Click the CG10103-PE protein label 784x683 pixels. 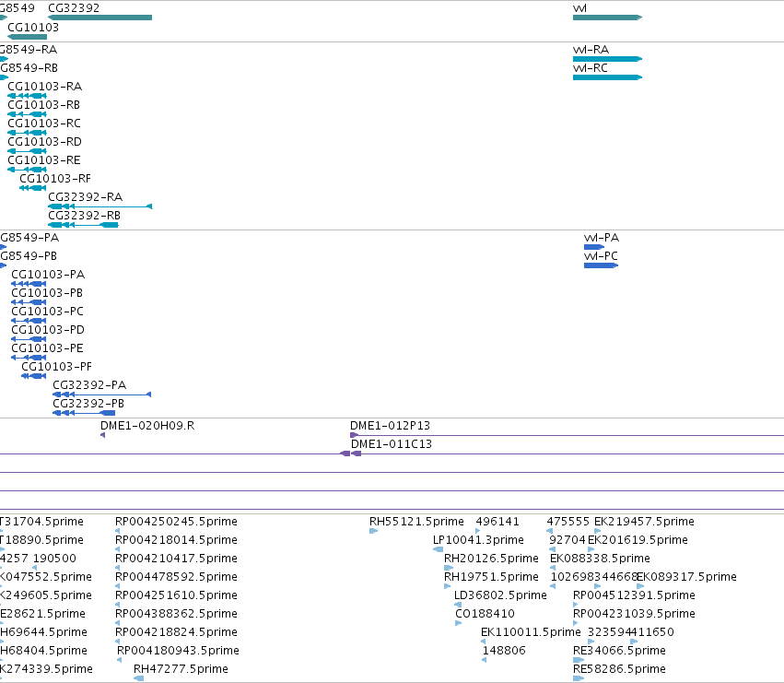pyautogui.click(x=47, y=348)
